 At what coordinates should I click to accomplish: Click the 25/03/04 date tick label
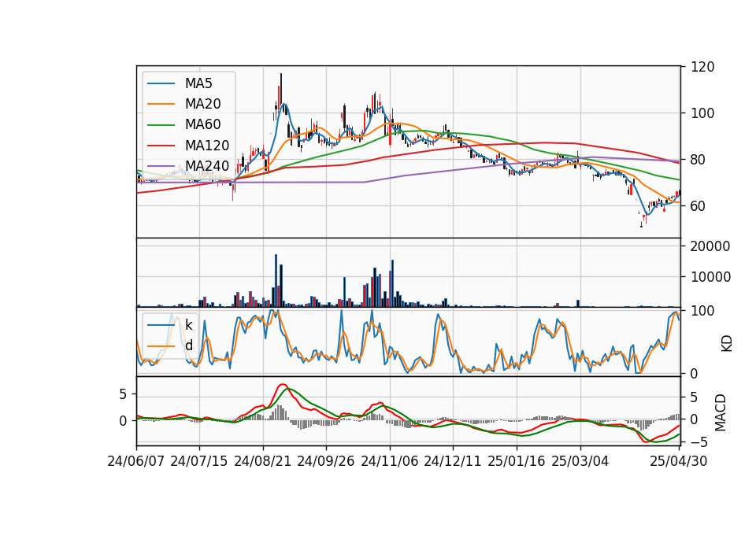(580, 461)
